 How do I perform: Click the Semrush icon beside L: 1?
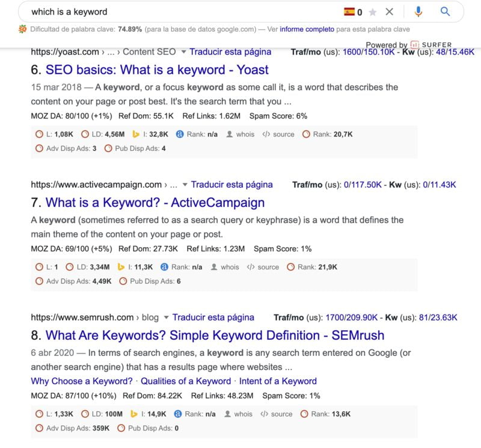click(x=39, y=267)
